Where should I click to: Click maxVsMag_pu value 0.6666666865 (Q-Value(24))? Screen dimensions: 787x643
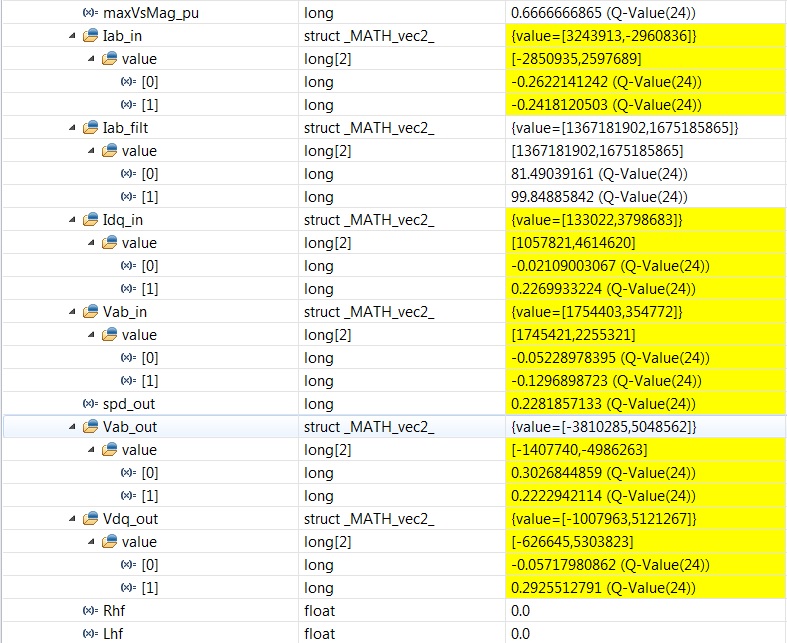tap(603, 13)
